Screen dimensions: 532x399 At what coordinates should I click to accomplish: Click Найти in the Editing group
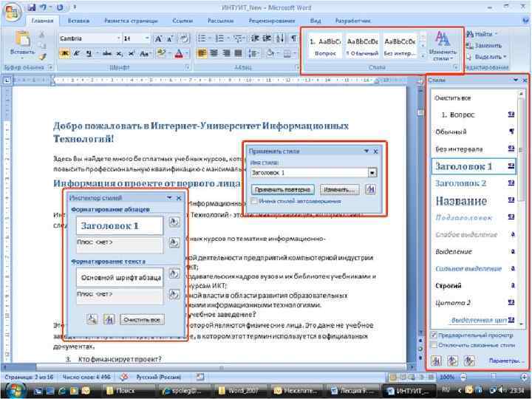tap(483, 34)
